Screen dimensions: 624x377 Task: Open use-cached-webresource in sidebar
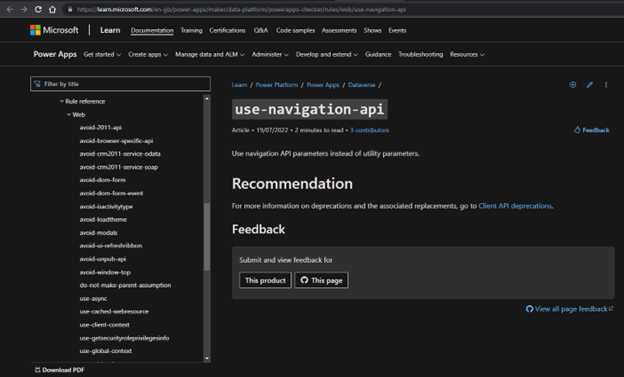point(114,312)
